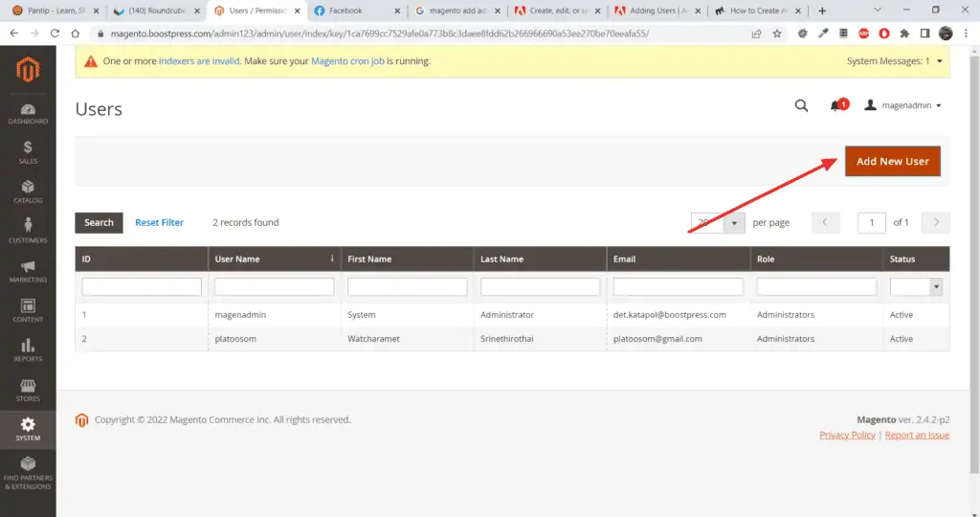Screen dimensions: 980x517
Task: Open the Dashboard sidebar icon
Action: point(28,114)
